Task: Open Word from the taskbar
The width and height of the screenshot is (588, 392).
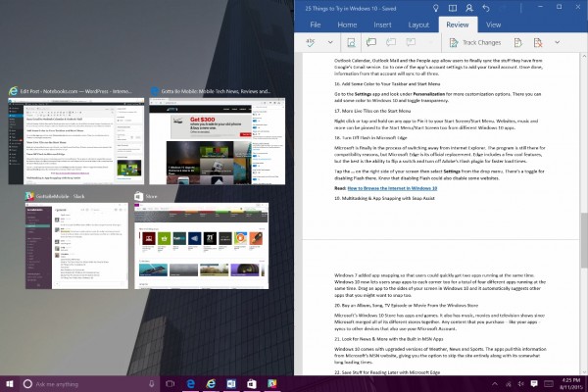Action: click(231, 384)
